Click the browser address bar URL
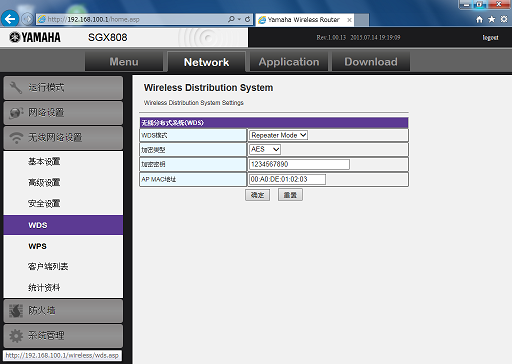This screenshot has width=512, height=364. 93,20
